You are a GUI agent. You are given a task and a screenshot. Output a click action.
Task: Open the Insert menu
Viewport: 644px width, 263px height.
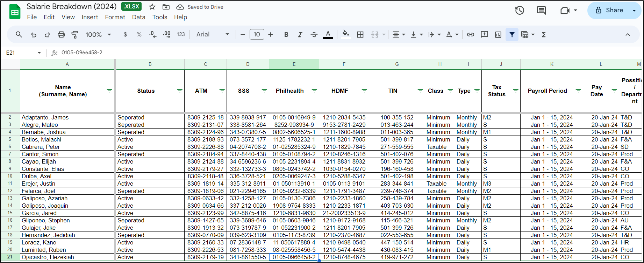tap(90, 17)
